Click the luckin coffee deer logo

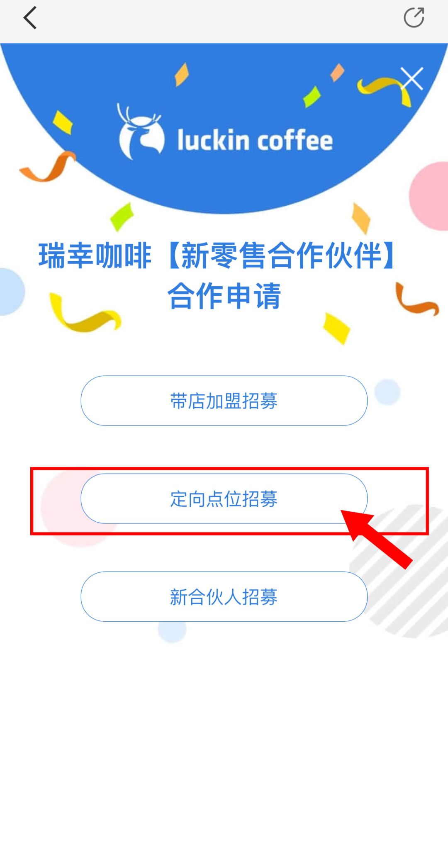140,132
